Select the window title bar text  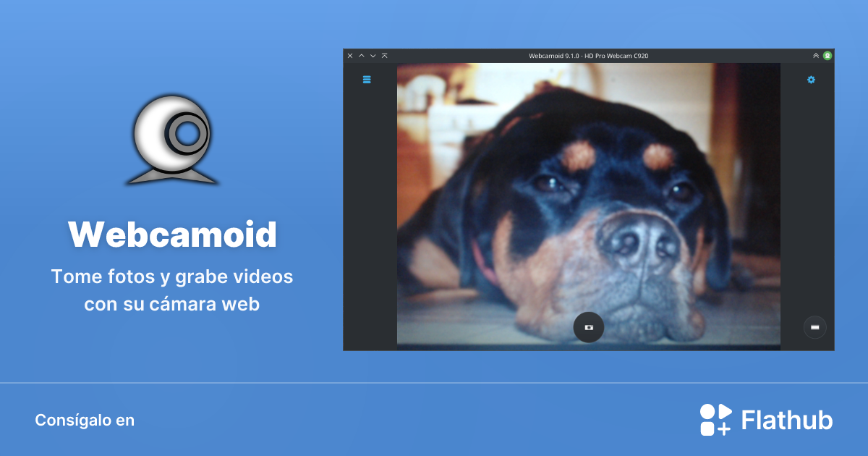coord(589,55)
